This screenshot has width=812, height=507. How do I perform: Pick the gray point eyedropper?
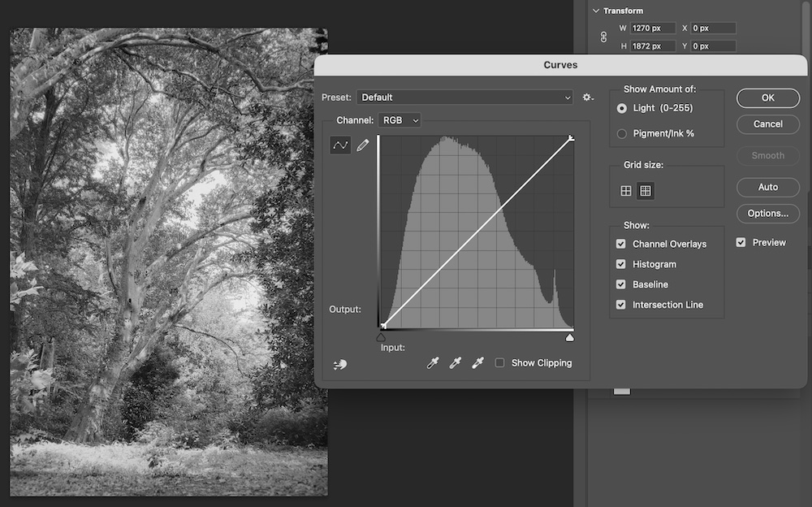pos(456,363)
